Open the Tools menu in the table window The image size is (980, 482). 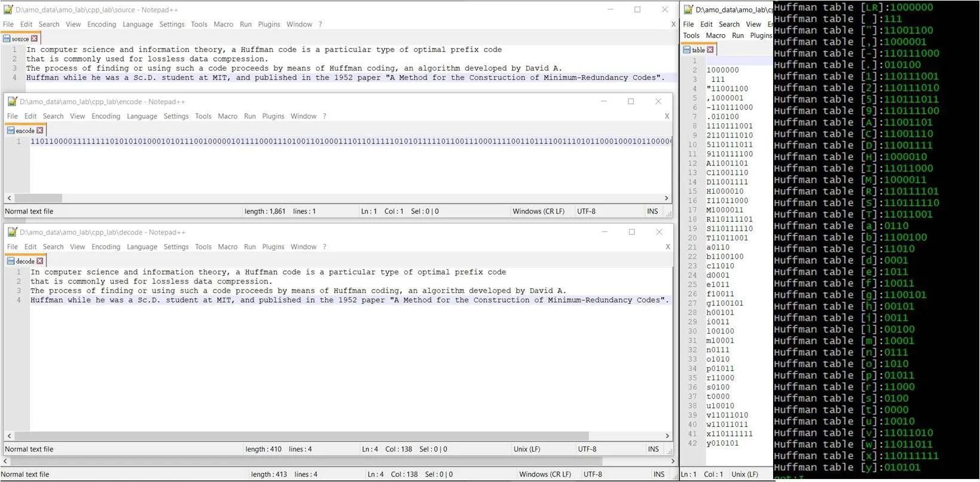tap(691, 36)
